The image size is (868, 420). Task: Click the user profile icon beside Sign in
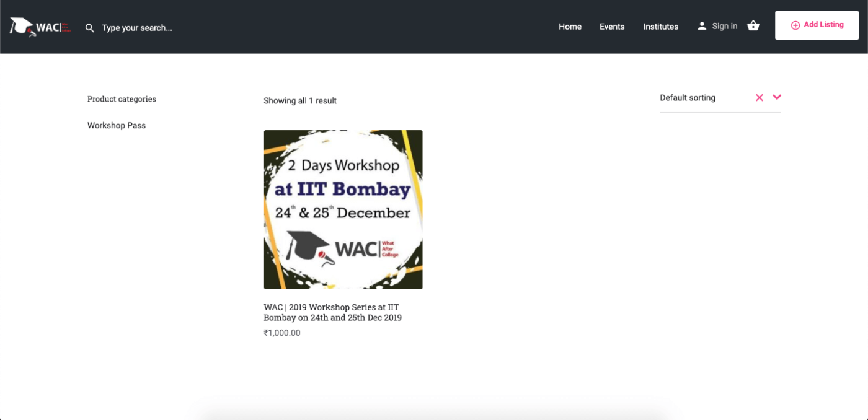click(x=702, y=26)
